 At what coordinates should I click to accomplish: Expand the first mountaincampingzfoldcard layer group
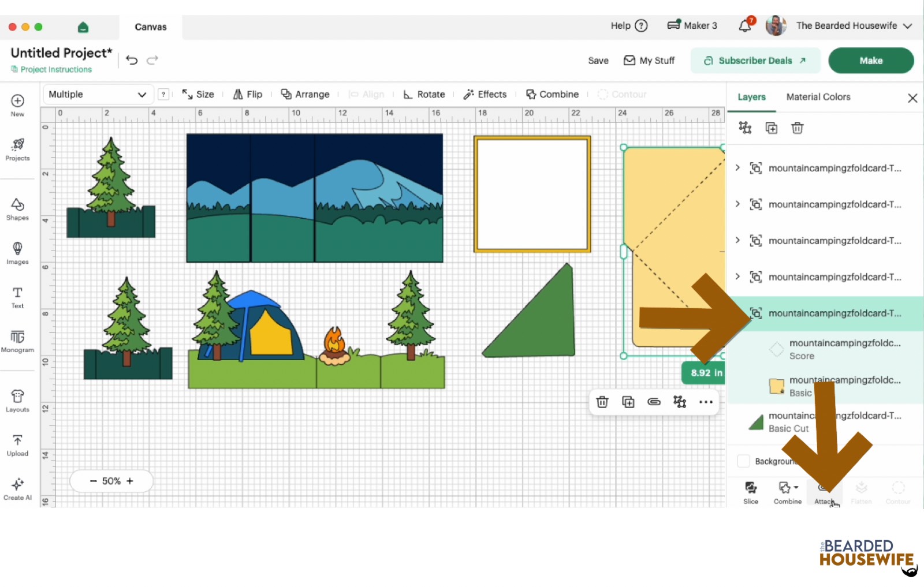[737, 168]
